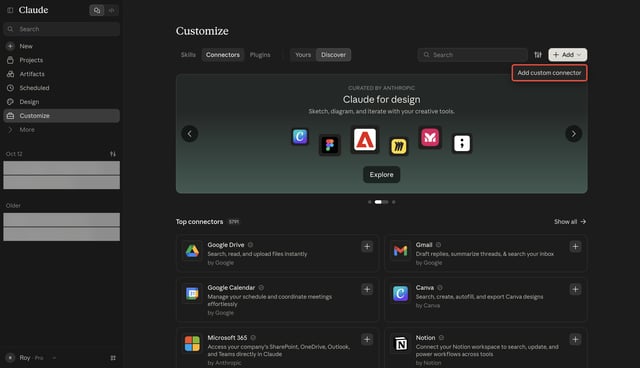
Task: Click the Explore button
Action: [381, 175]
